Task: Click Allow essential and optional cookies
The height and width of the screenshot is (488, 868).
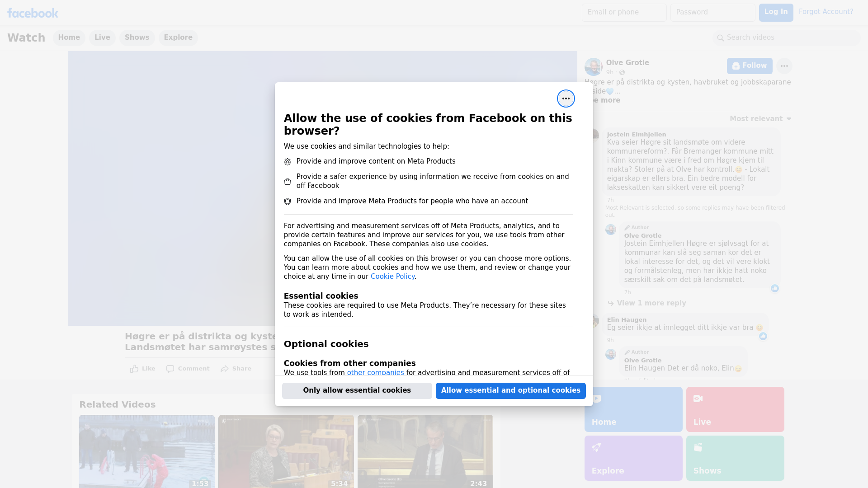Action: (x=511, y=390)
